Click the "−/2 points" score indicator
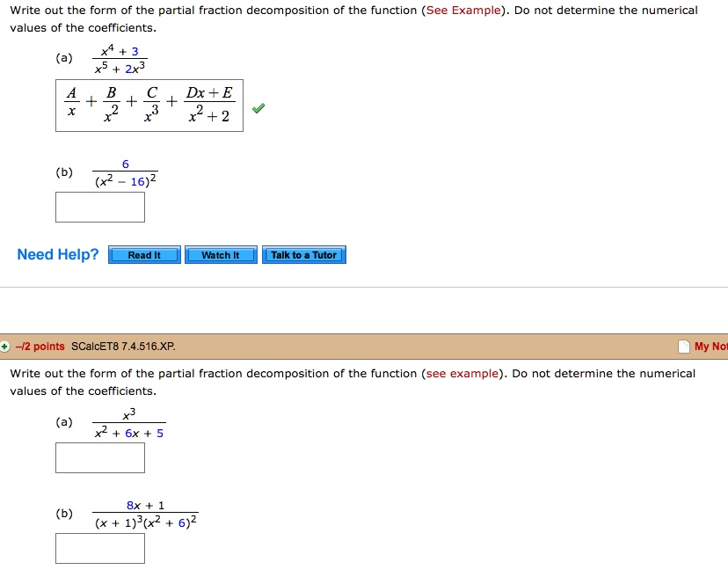The image size is (728, 577). pyautogui.click(x=40, y=346)
